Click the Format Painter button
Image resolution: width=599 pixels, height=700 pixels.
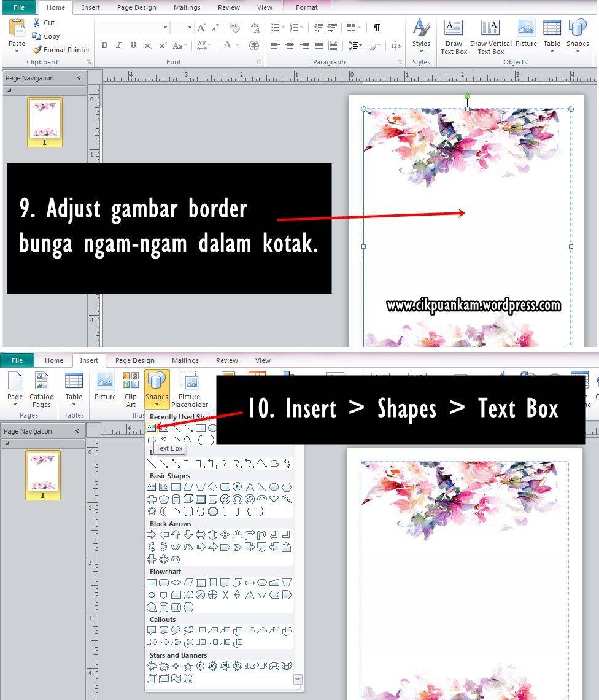coord(61,50)
